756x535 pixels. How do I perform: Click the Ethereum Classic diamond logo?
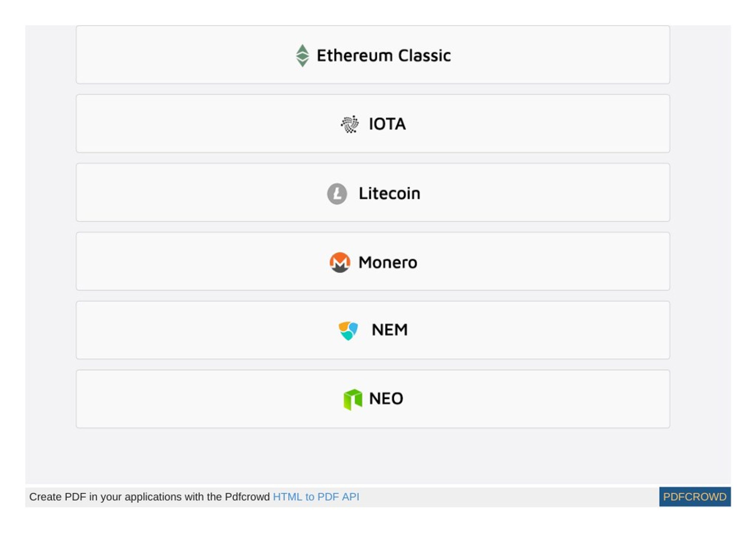pos(302,55)
